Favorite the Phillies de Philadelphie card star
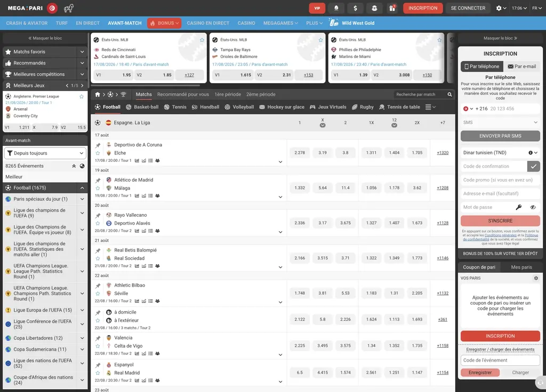The width and height of the screenshot is (546, 392). [439, 40]
